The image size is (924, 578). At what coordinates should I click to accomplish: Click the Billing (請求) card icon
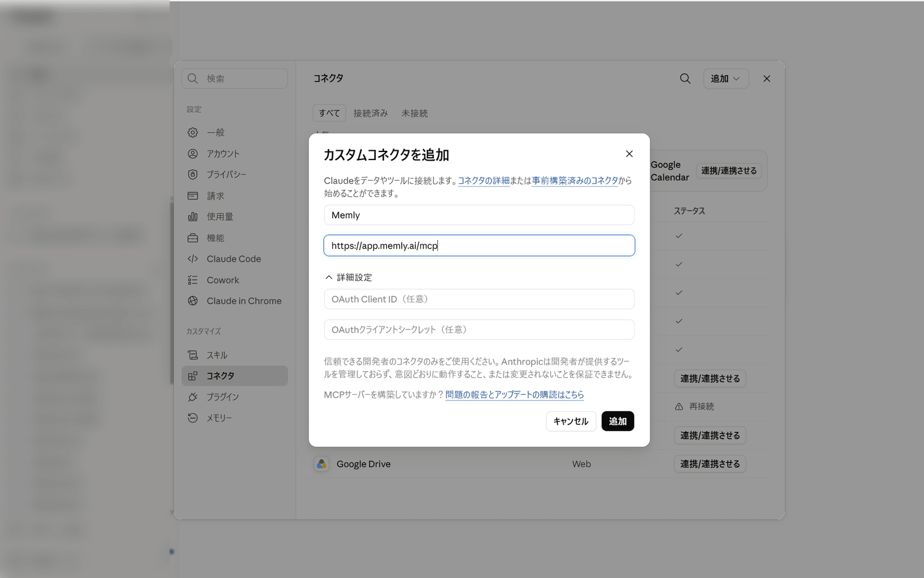coord(193,196)
